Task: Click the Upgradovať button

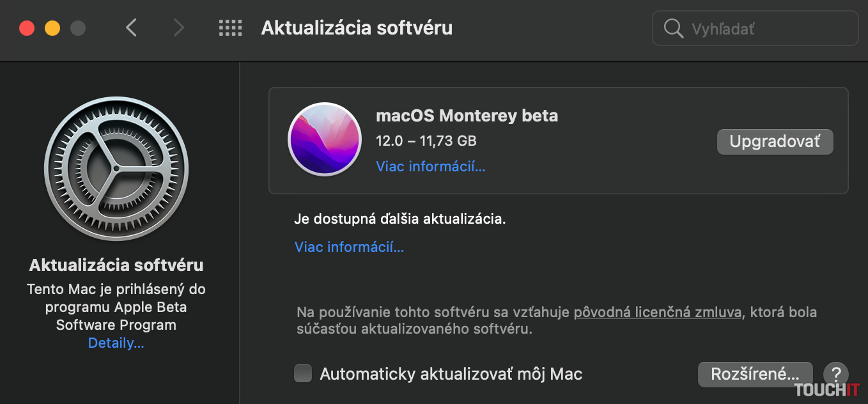Action: pyautogui.click(x=775, y=142)
